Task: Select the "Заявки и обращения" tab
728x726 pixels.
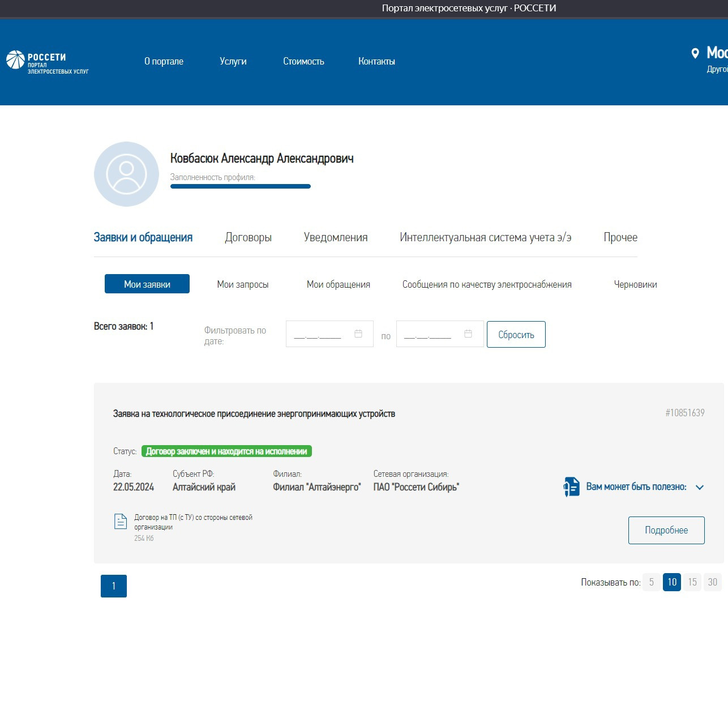Action: pos(143,237)
